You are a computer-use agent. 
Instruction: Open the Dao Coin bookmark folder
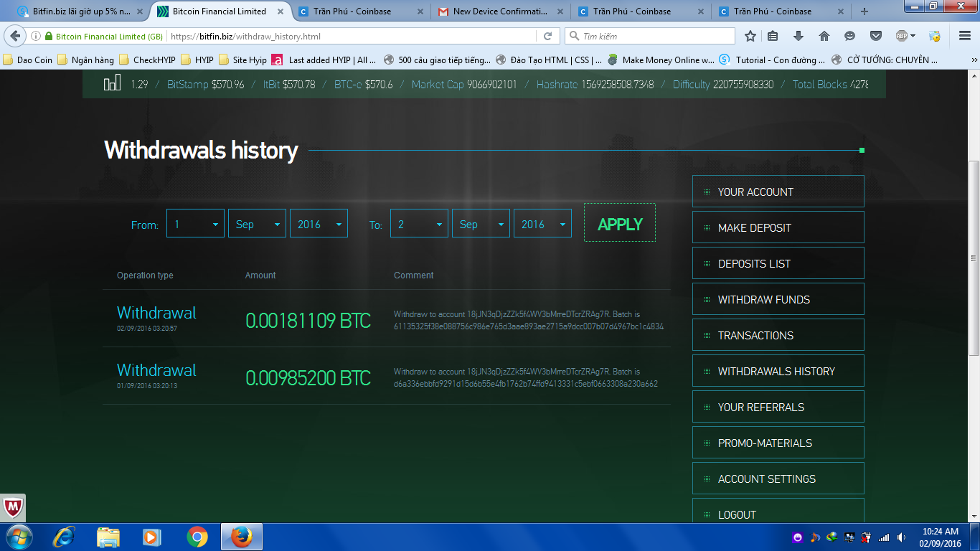[29, 60]
